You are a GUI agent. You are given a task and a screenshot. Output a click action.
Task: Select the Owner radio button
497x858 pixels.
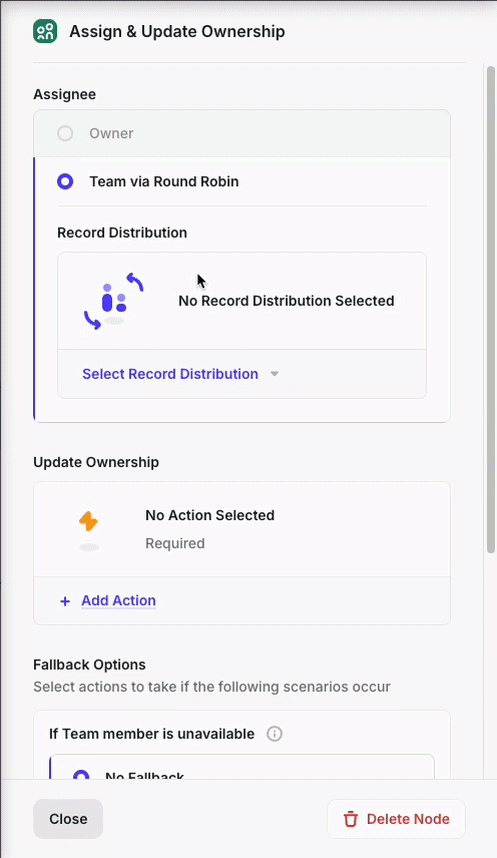[65, 134]
